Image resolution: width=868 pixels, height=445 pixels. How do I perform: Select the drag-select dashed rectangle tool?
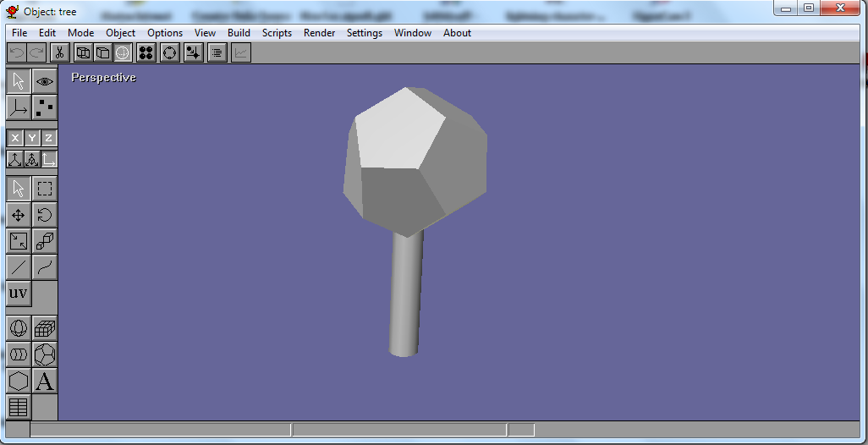click(45, 189)
